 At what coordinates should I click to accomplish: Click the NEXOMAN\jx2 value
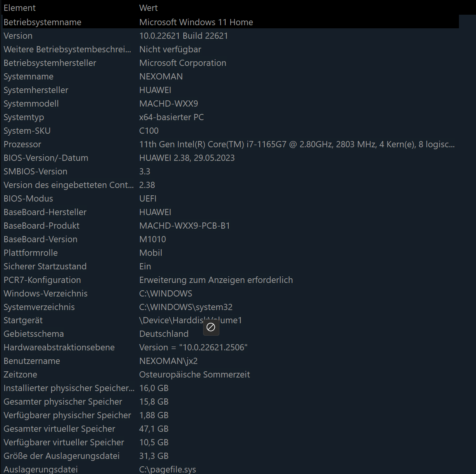(168, 361)
